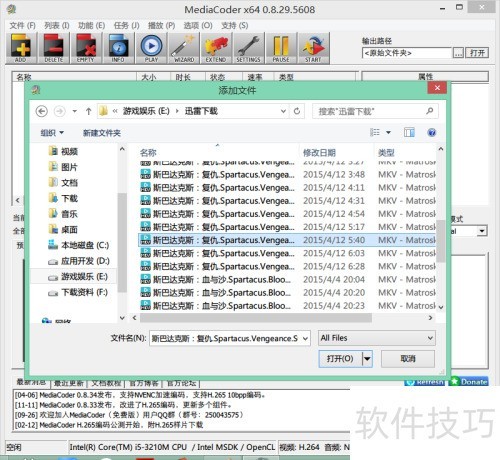Click 迅雷下载 in the address breadcrumb

(201, 111)
